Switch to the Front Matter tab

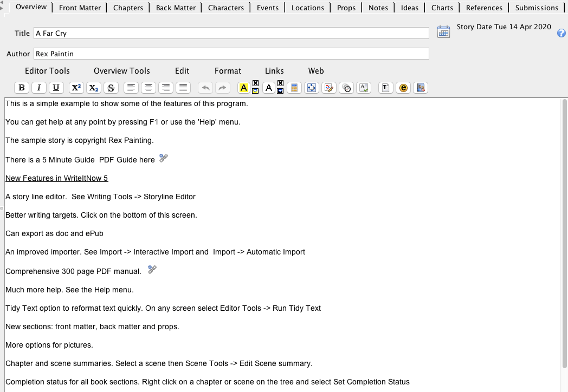pyautogui.click(x=80, y=8)
